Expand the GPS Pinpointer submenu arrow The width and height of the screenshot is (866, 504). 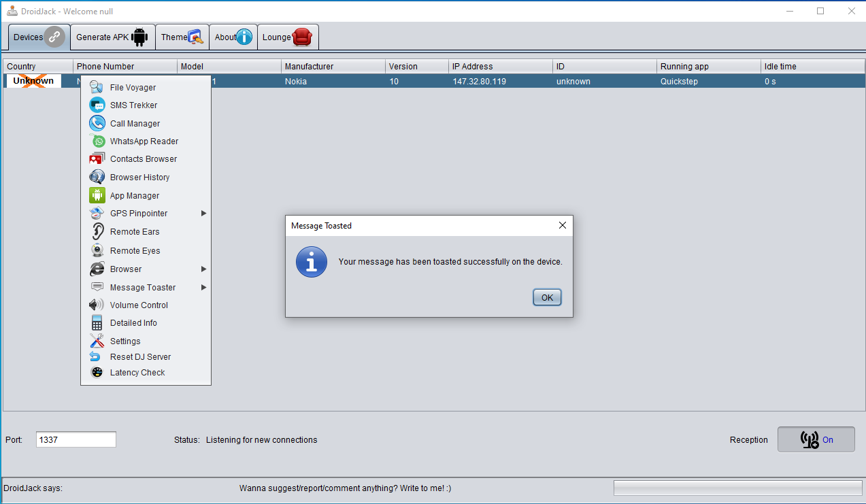[x=204, y=213]
